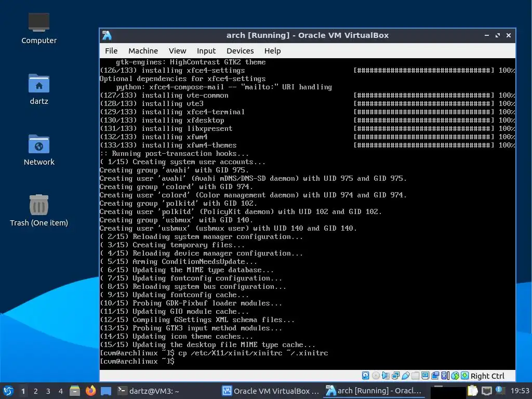
Task: Open the Machine menu
Action: point(143,51)
